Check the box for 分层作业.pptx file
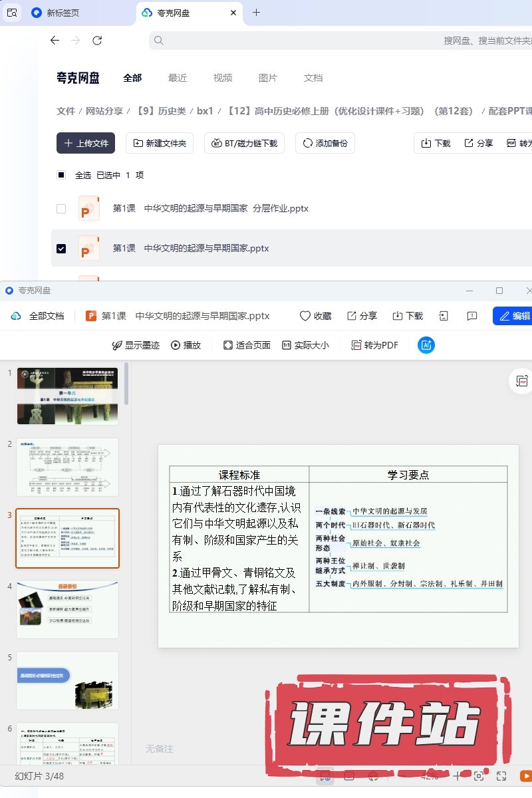 coord(61,209)
